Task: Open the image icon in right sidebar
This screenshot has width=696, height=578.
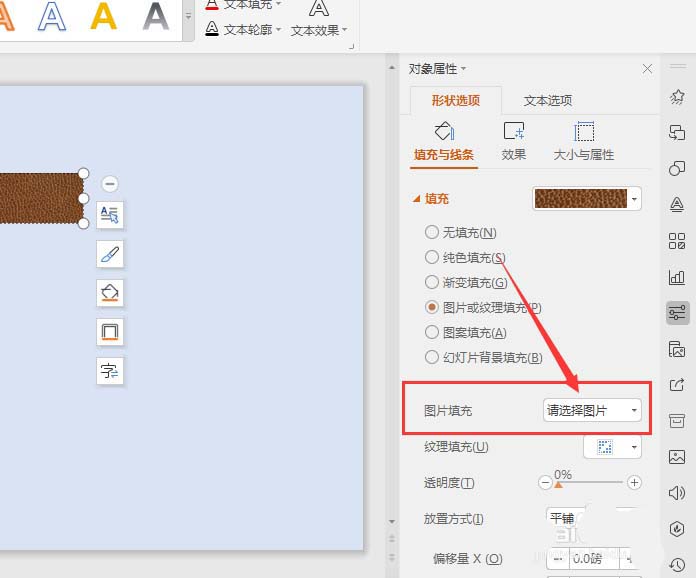Action: (x=677, y=456)
